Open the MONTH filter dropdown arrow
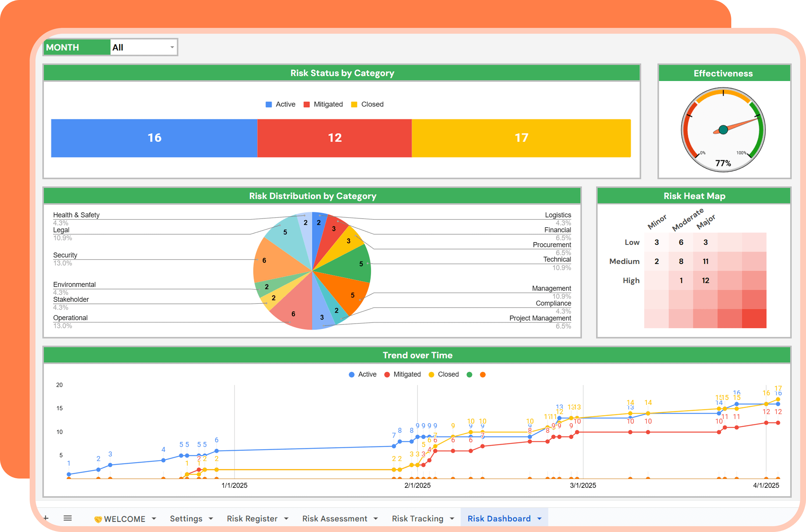The image size is (806, 532). tap(172, 47)
